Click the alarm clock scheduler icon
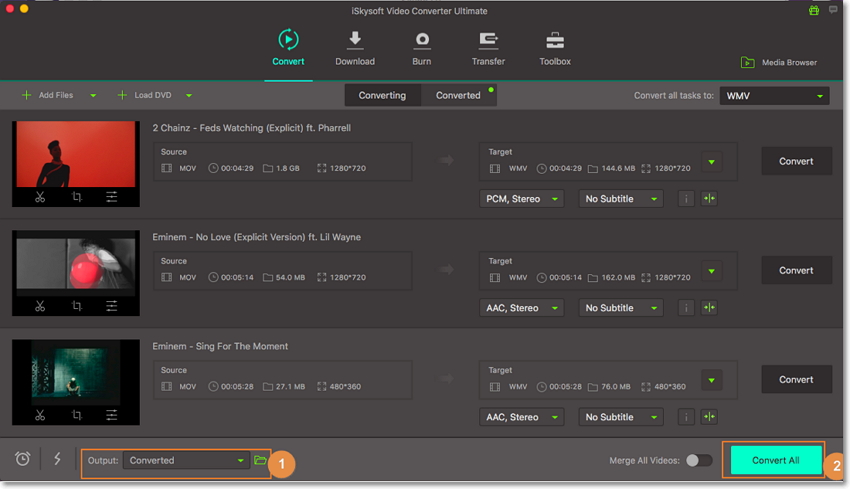Viewport: 850px width, 489px height. coord(23,459)
